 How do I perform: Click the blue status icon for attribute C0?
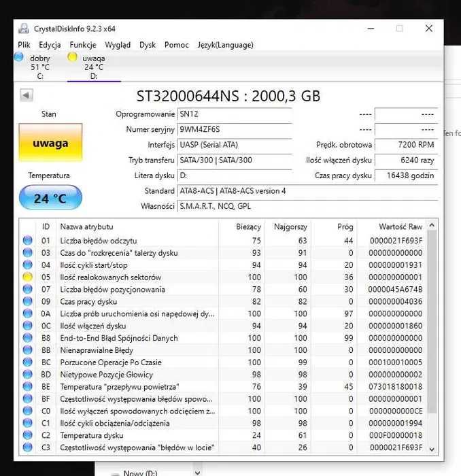click(28, 411)
